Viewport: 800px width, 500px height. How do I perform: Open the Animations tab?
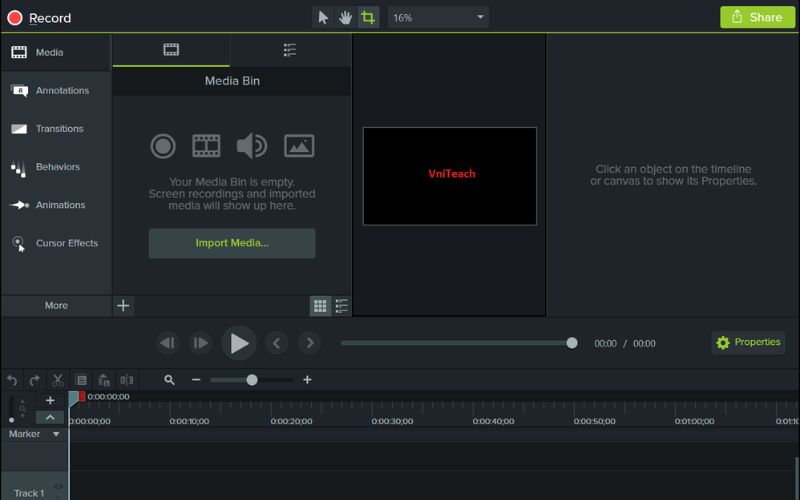56,205
